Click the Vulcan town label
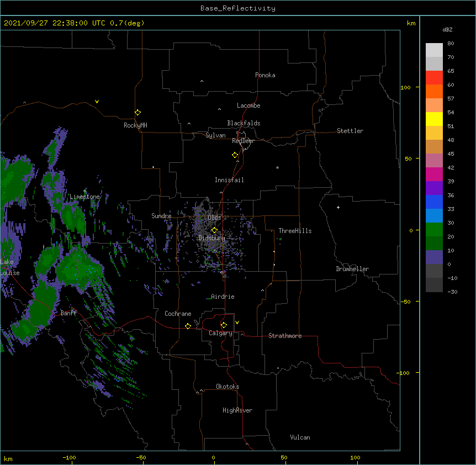This screenshot has height=465, width=476. coord(300,437)
